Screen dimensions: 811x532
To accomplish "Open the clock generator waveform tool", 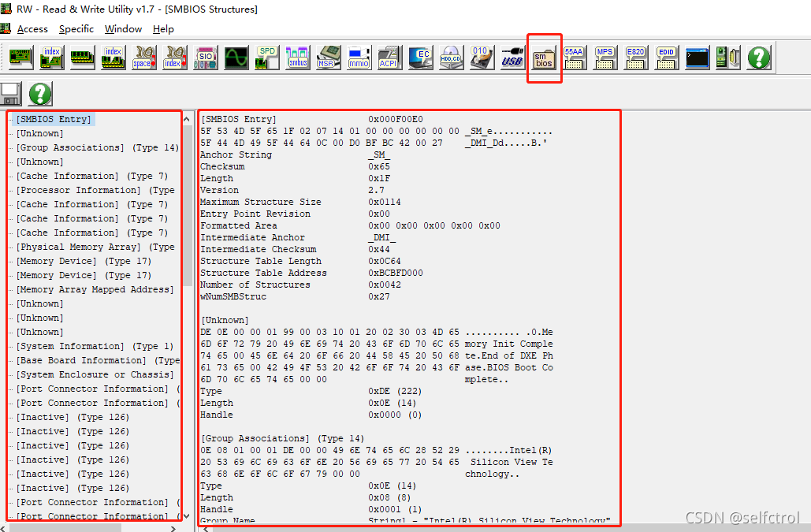I will pos(236,58).
